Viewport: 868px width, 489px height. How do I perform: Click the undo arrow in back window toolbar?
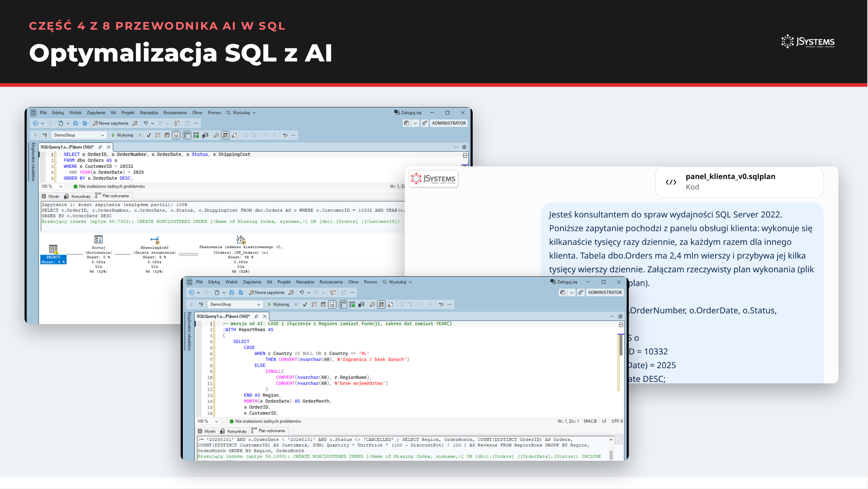click(x=146, y=123)
